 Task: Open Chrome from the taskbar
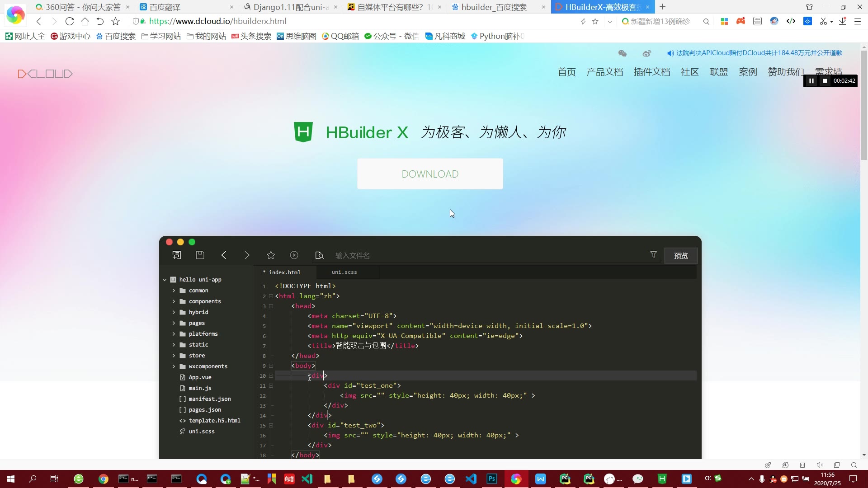tap(104, 479)
